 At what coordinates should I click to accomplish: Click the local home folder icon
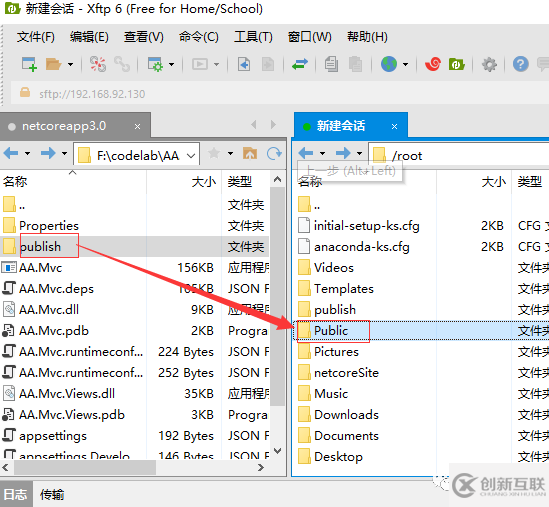coord(250,153)
